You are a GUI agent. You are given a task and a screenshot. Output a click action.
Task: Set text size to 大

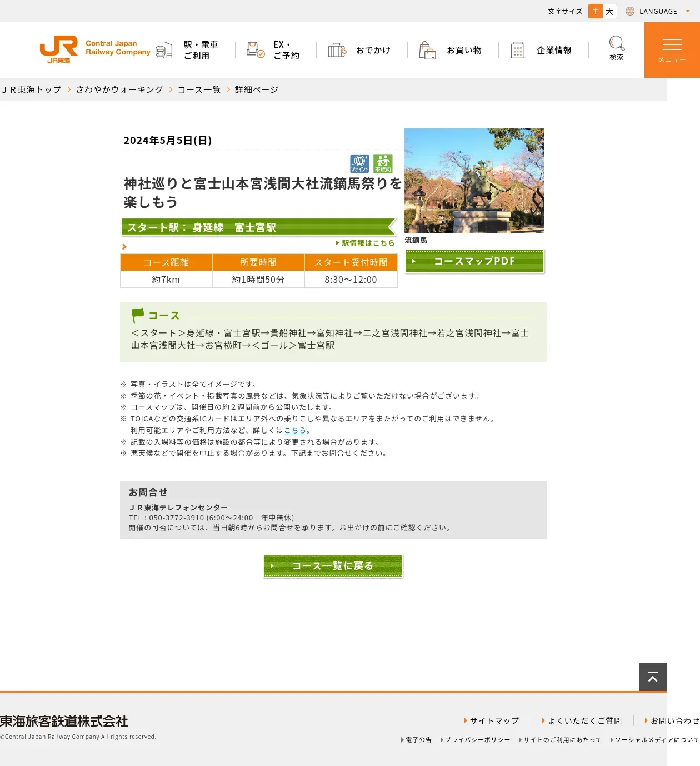(x=609, y=11)
